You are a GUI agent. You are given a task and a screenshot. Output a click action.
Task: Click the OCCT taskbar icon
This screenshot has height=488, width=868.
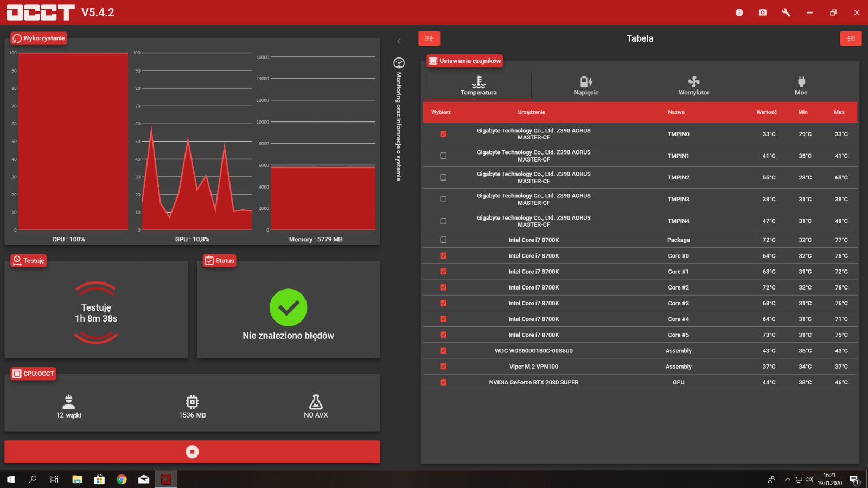pos(166,479)
